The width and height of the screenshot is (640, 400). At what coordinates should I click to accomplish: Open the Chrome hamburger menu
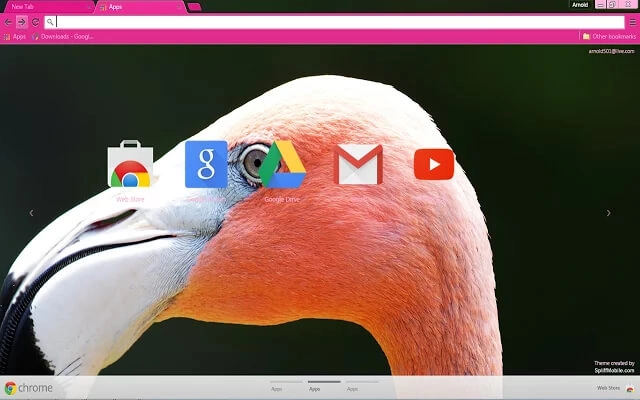(633, 22)
